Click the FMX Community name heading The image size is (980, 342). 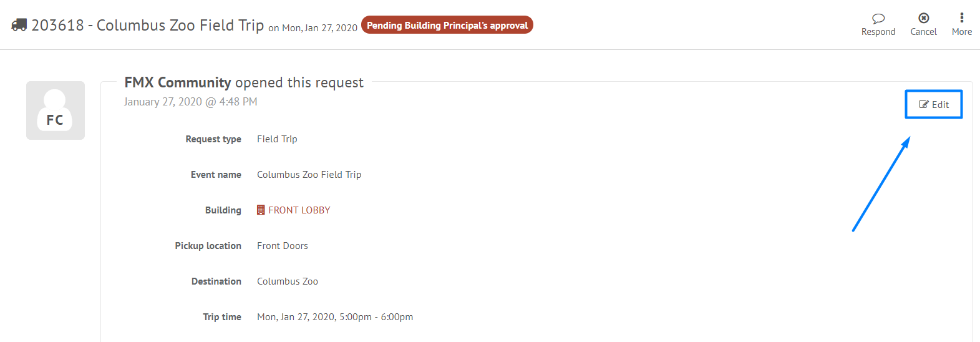(178, 82)
